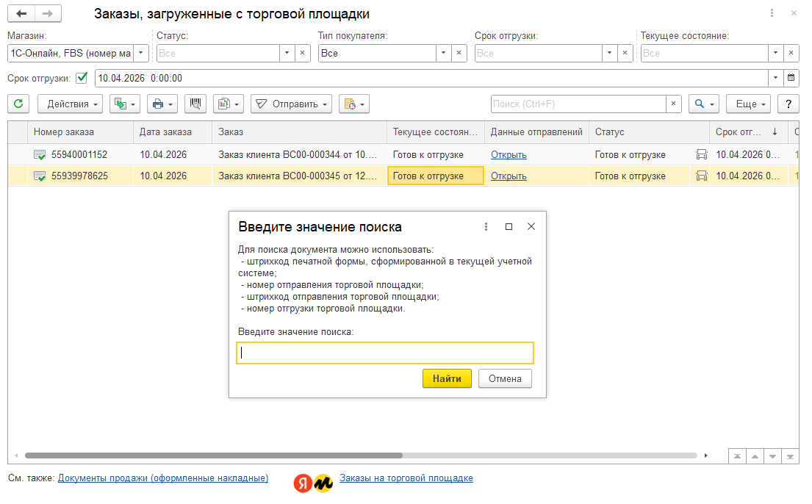Viewport: 812px width, 504px height.
Task: Click the barcode search toolbar icon
Action: coord(195,104)
